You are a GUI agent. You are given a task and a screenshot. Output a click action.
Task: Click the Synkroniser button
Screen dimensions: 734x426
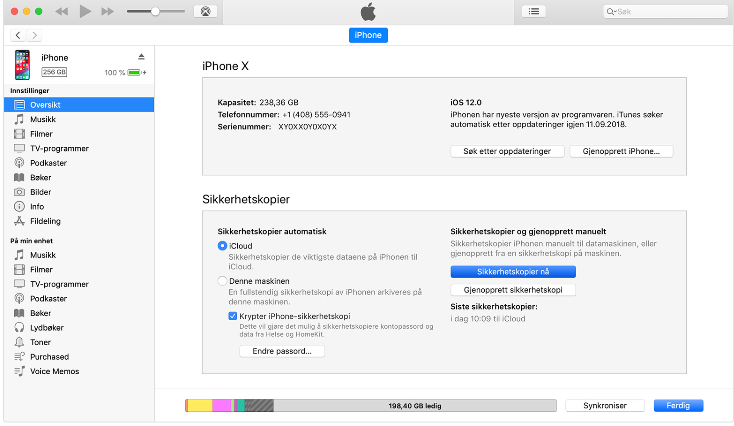tap(605, 405)
